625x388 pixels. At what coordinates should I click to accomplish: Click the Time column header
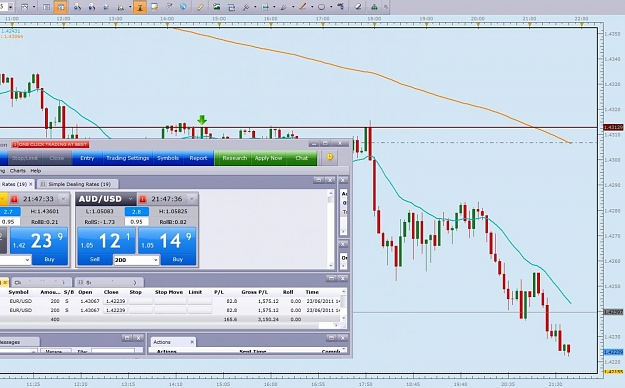(312, 292)
